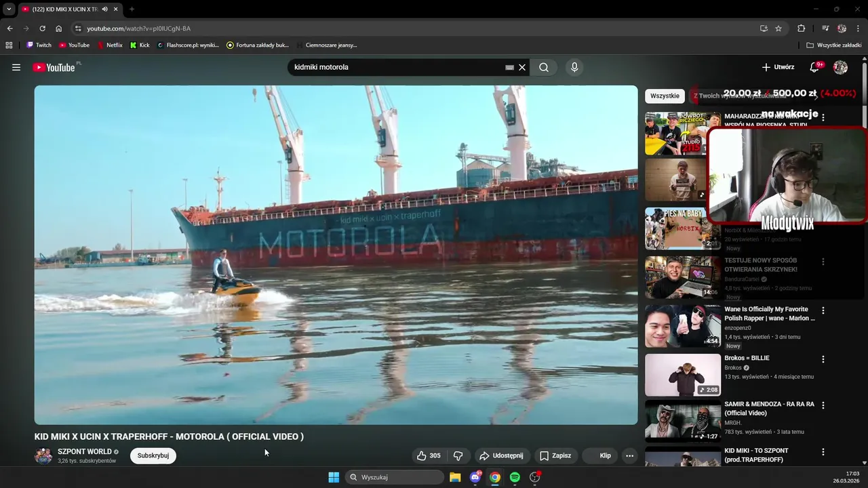
Task: Click the Wyszukaj taskbar search box
Action: (395, 477)
